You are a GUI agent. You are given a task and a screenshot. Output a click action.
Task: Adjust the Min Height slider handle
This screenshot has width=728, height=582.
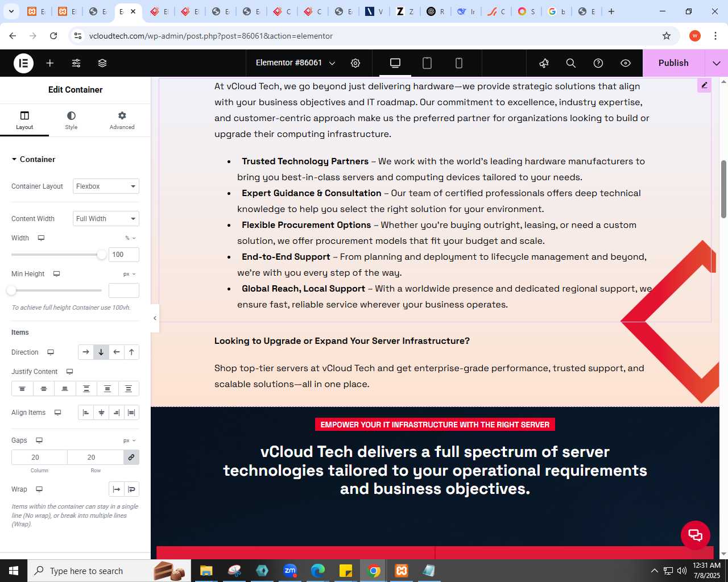11,290
